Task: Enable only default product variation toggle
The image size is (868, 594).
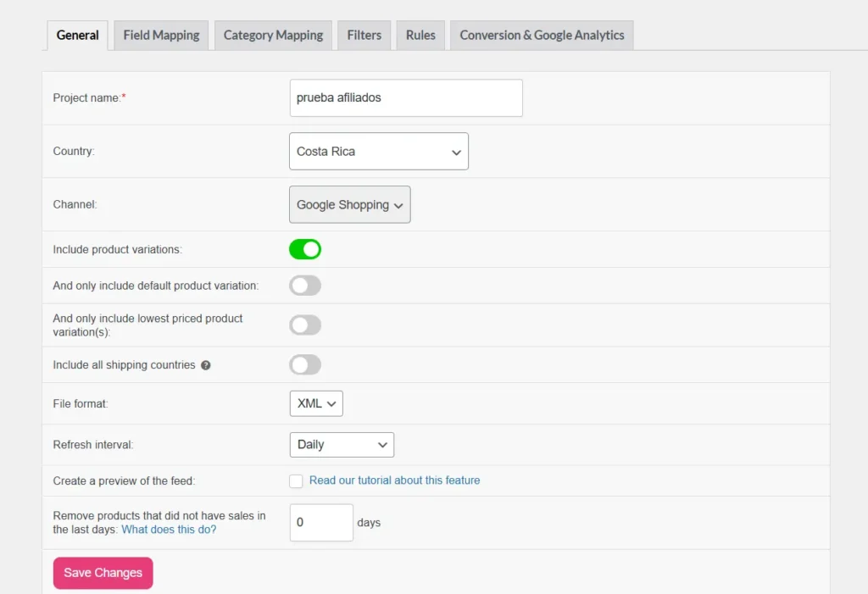Action: click(305, 286)
